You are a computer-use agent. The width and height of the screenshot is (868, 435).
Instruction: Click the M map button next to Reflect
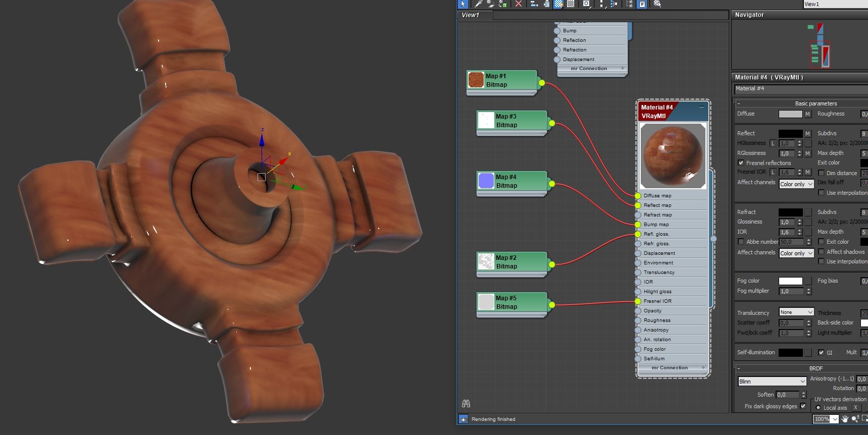(807, 134)
